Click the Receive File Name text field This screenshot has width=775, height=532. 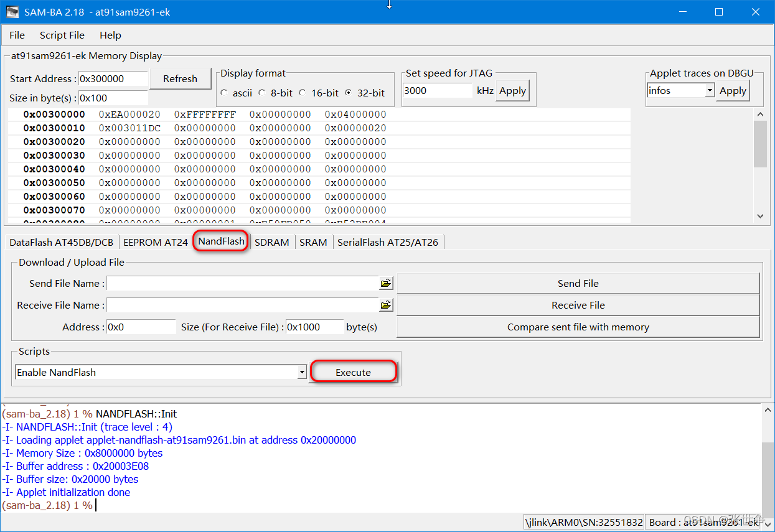pyautogui.click(x=243, y=306)
